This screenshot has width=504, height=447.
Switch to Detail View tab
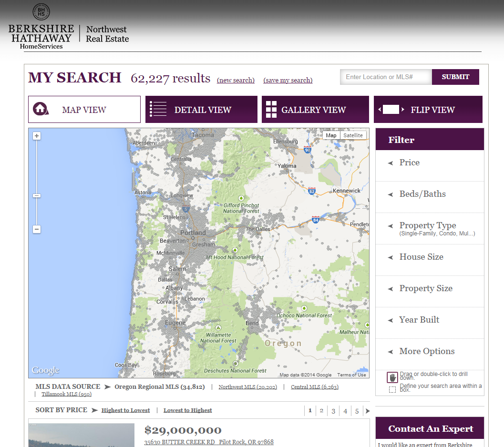(201, 109)
